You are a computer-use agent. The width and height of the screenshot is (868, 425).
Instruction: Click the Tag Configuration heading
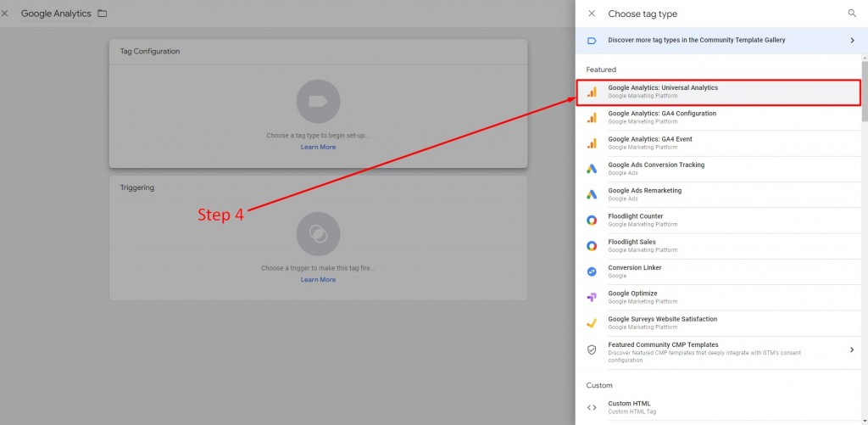pyautogui.click(x=150, y=52)
